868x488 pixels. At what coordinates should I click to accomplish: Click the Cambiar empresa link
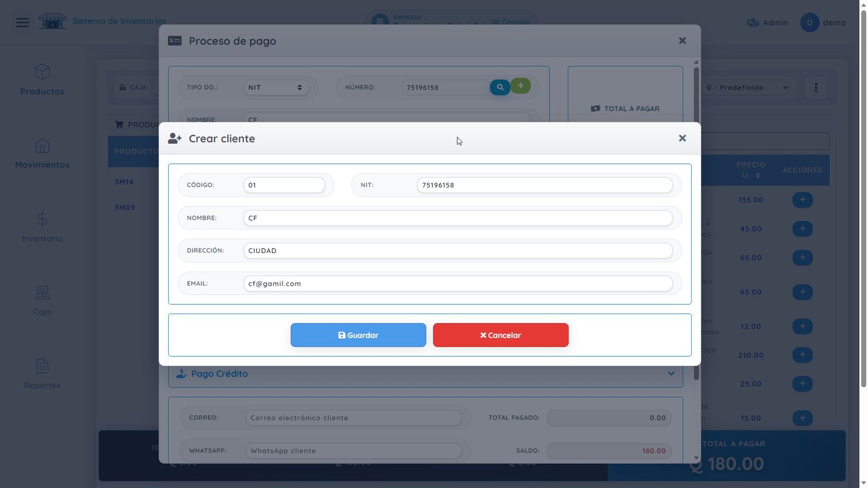tap(512, 22)
